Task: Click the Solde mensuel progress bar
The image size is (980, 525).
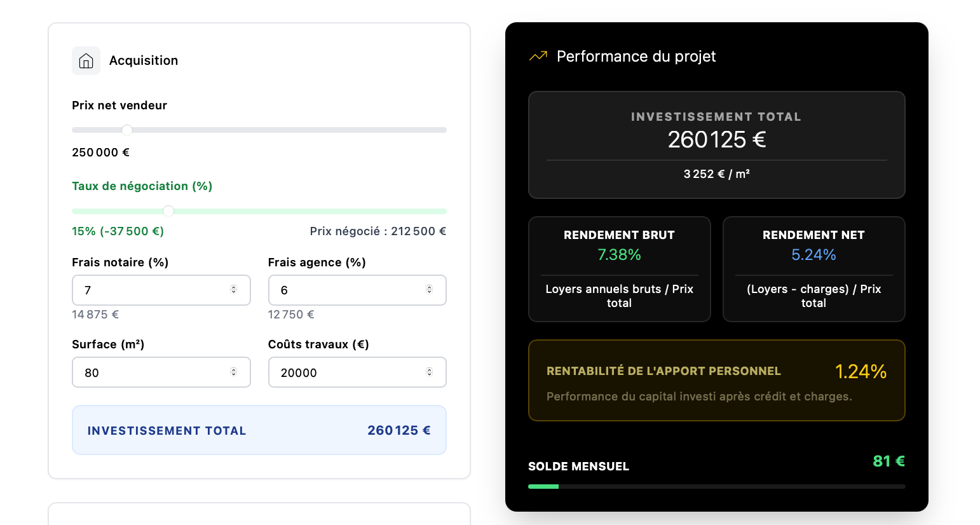Action: [717, 487]
